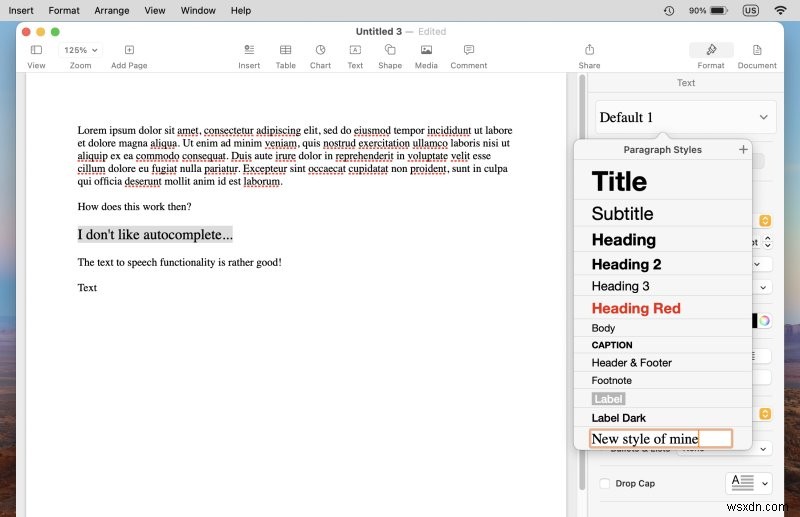Apply the Heading paragraph style
800x517 pixels.
click(663, 239)
